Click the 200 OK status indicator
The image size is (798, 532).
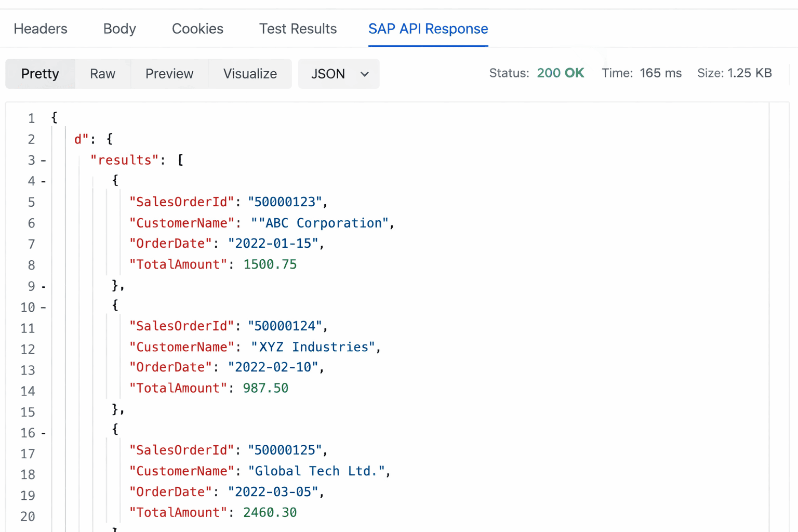[x=560, y=73]
